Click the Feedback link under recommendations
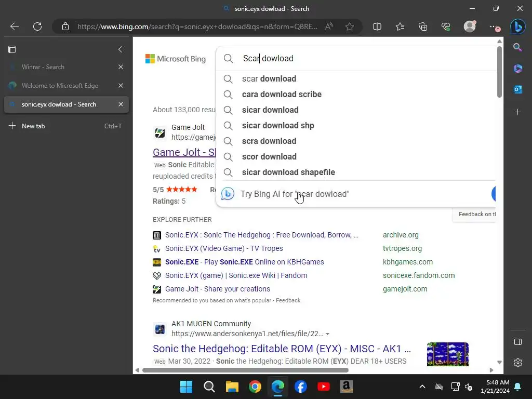This screenshot has height=399, width=532. tap(288, 300)
